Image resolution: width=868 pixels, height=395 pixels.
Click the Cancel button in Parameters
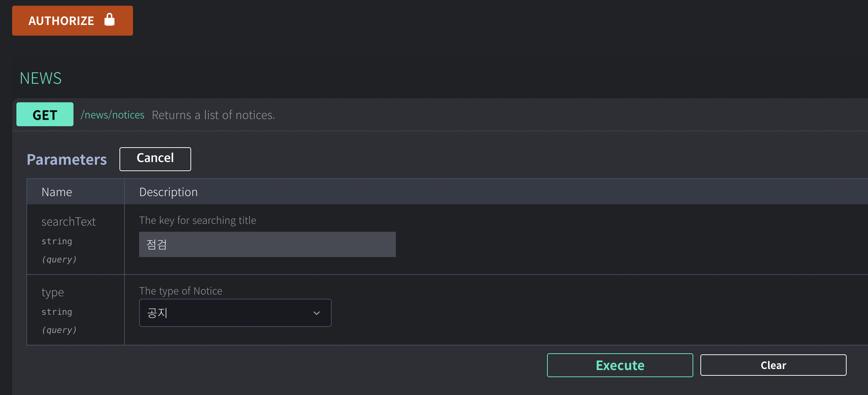coord(155,159)
